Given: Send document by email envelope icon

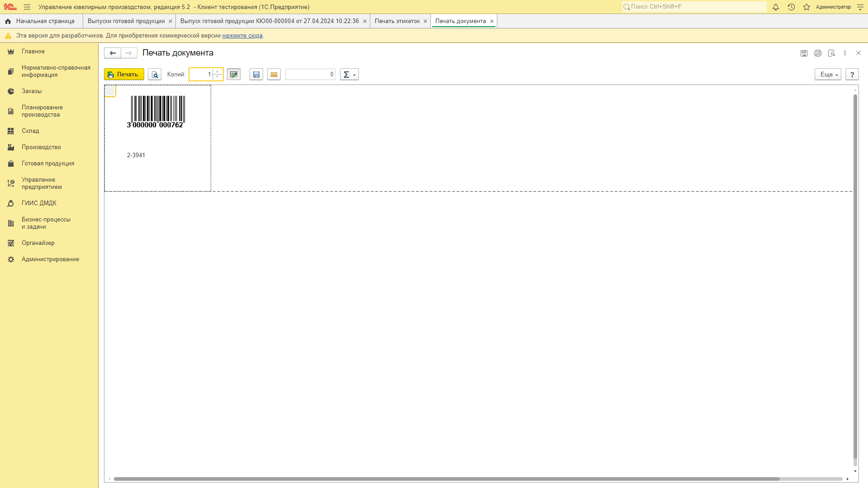Looking at the screenshot, I should point(274,75).
